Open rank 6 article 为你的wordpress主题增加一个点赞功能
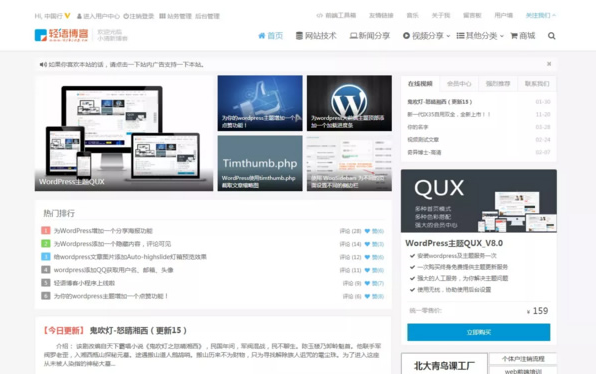This screenshot has height=374, width=596. [111, 296]
